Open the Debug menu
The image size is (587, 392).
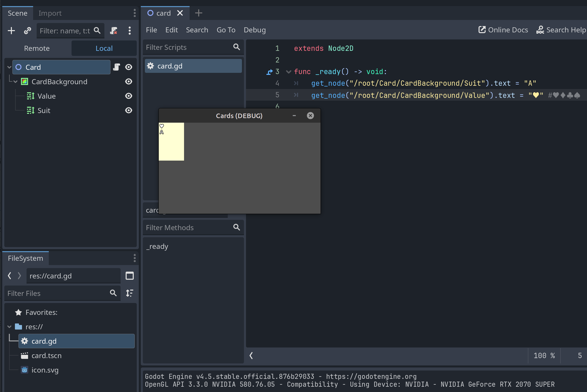coord(255,30)
